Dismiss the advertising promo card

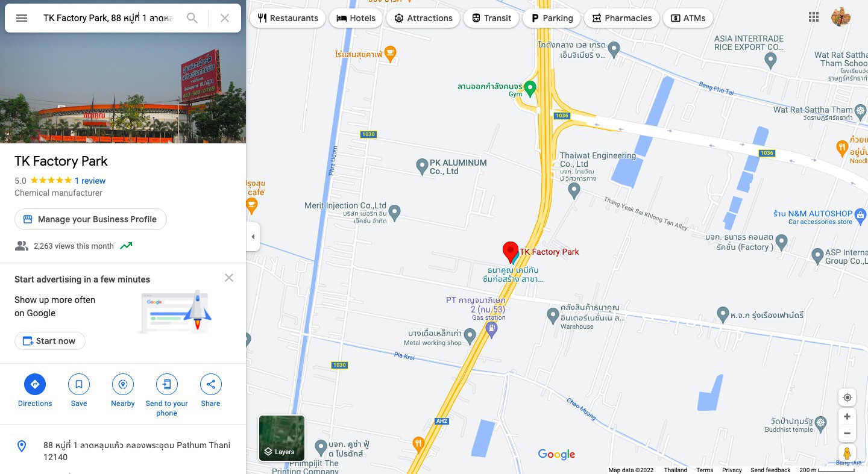pyautogui.click(x=229, y=278)
